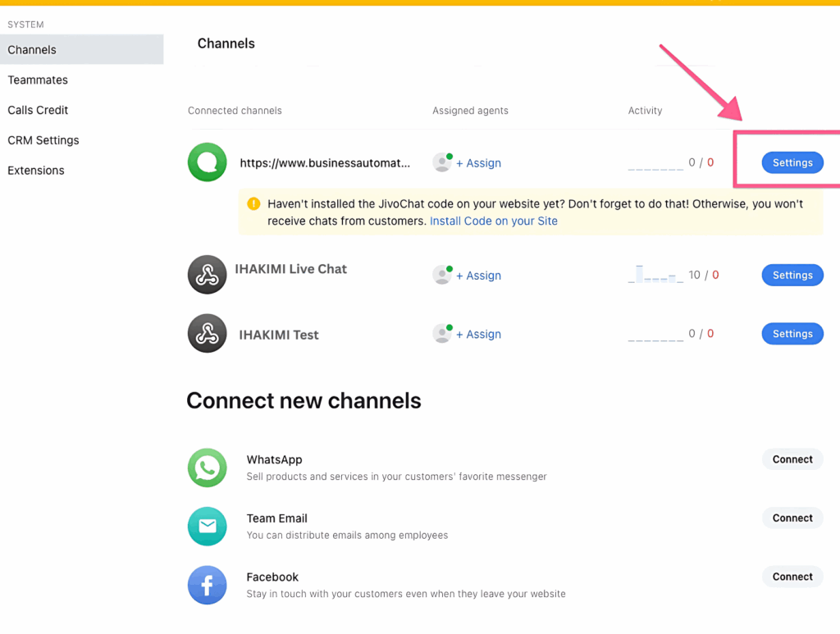The image size is (840, 634).
Task: Connect the Facebook channel
Action: pos(792,577)
